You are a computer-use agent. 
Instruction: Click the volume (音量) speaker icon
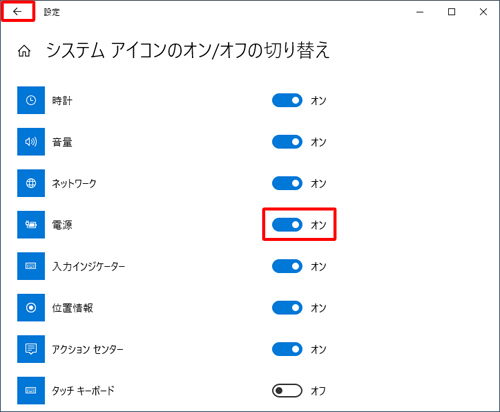pyautogui.click(x=31, y=142)
